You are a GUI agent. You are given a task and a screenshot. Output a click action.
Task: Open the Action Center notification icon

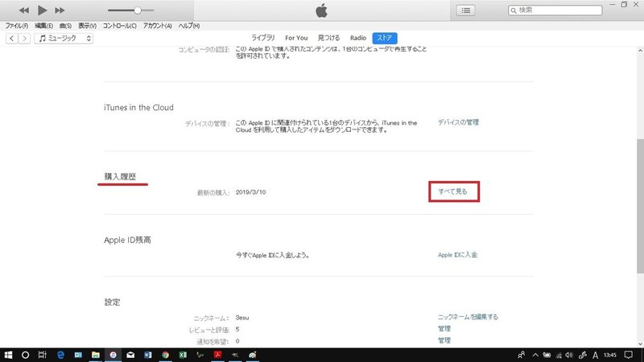(x=629, y=355)
